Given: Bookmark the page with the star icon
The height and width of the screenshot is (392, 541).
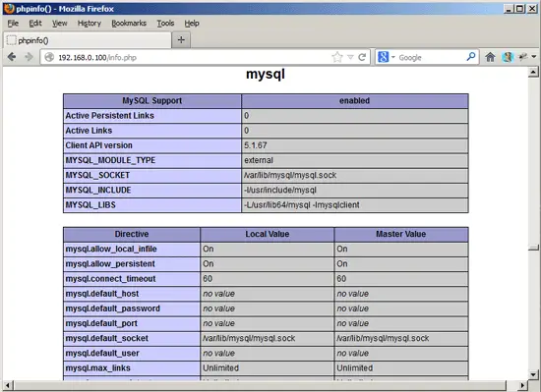Looking at the screenshot, I should click(x=337, y=57).
